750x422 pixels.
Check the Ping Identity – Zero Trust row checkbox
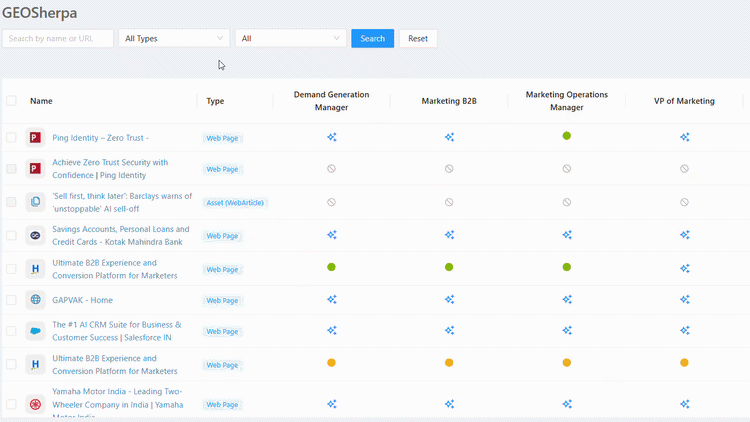click(11, 137)
